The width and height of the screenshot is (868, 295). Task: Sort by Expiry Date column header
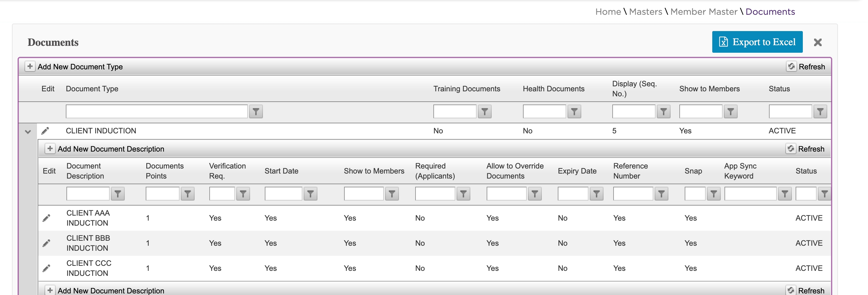577,171
